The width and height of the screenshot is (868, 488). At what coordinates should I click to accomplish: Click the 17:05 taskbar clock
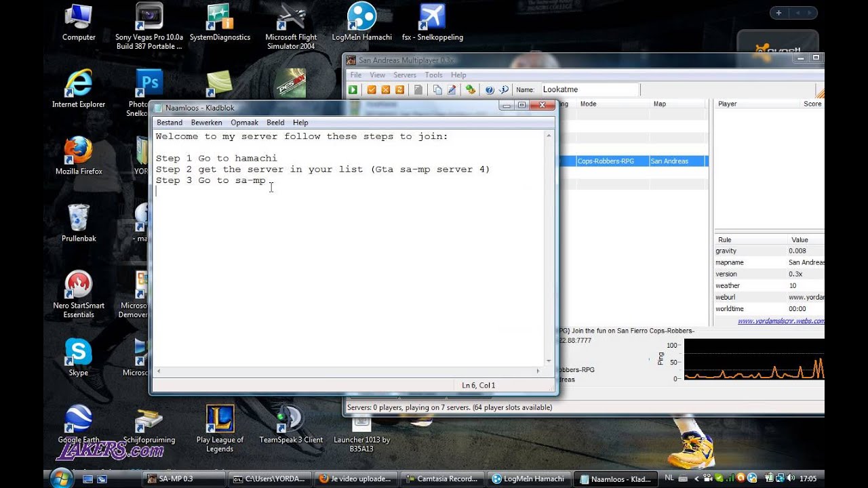pos(808,479)
